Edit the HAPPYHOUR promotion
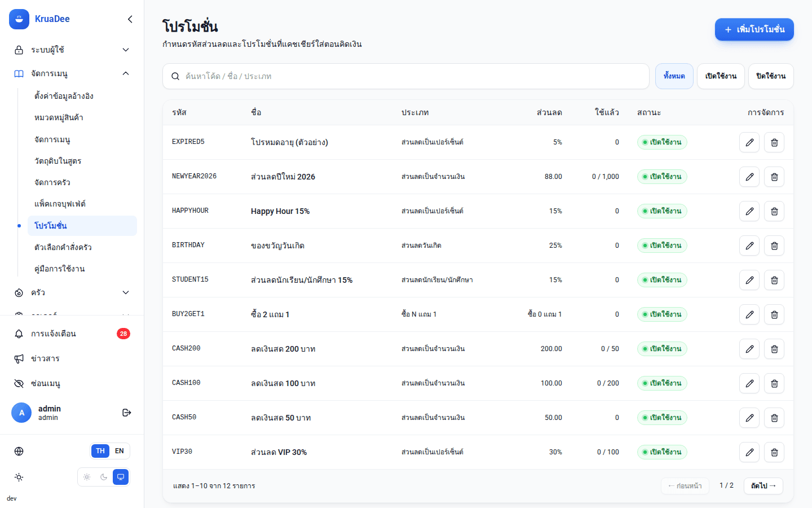The height and width of the screenshot is (508, 812). tap(749, 211)
